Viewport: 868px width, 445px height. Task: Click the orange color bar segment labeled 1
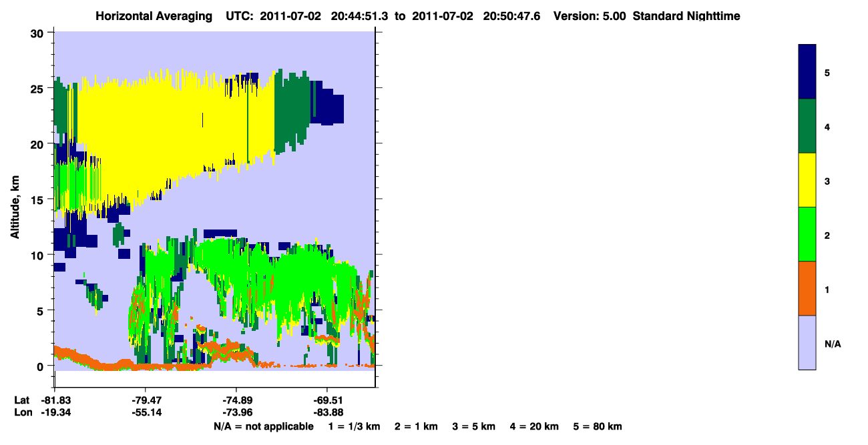(807, 288)
